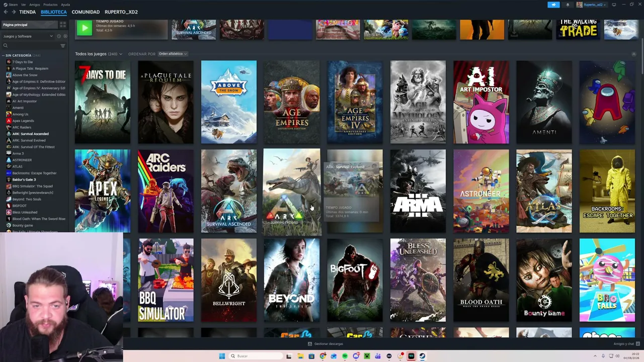Select Apex Legends in sidebar list
The height and width of the screenshot is (362, 644).
click(23, 121)
